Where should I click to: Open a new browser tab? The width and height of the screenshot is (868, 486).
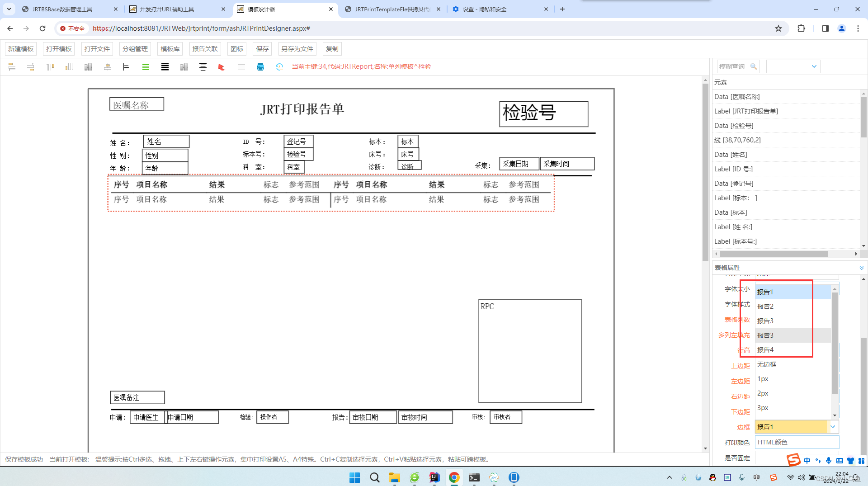[x=562, y=9]
